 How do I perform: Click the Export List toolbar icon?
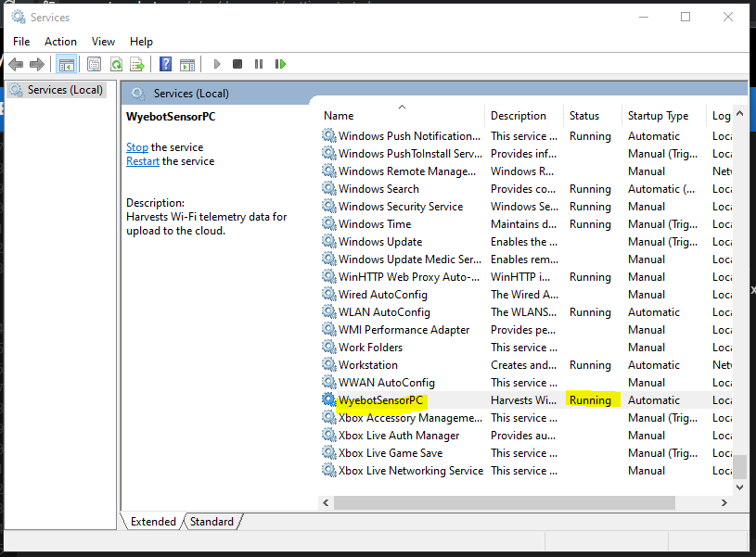(x=137, y=64)
